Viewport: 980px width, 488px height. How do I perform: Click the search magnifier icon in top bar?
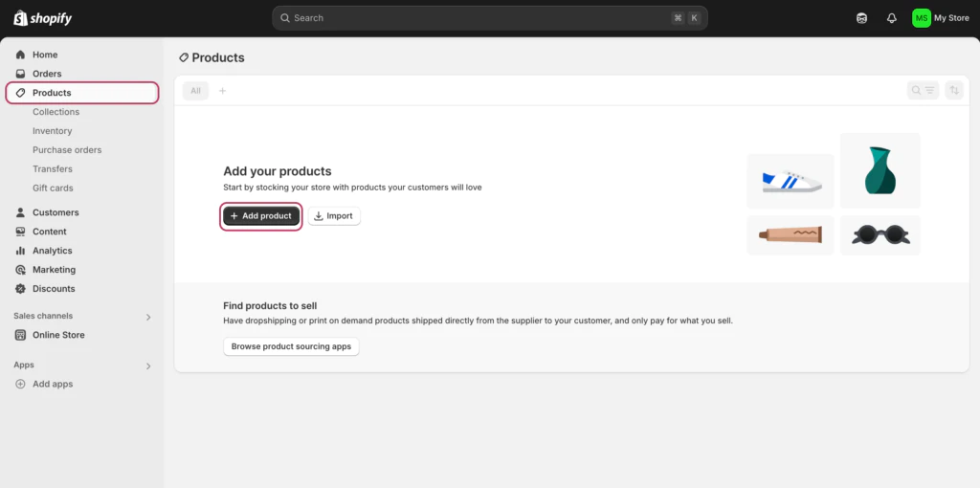tap(285, 18)
